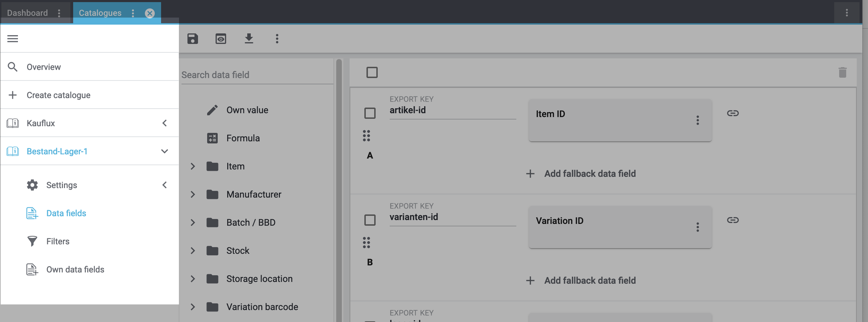868x322 pixels.
Task: Tick the select-all checkbox in header
Action: point(372,73)
